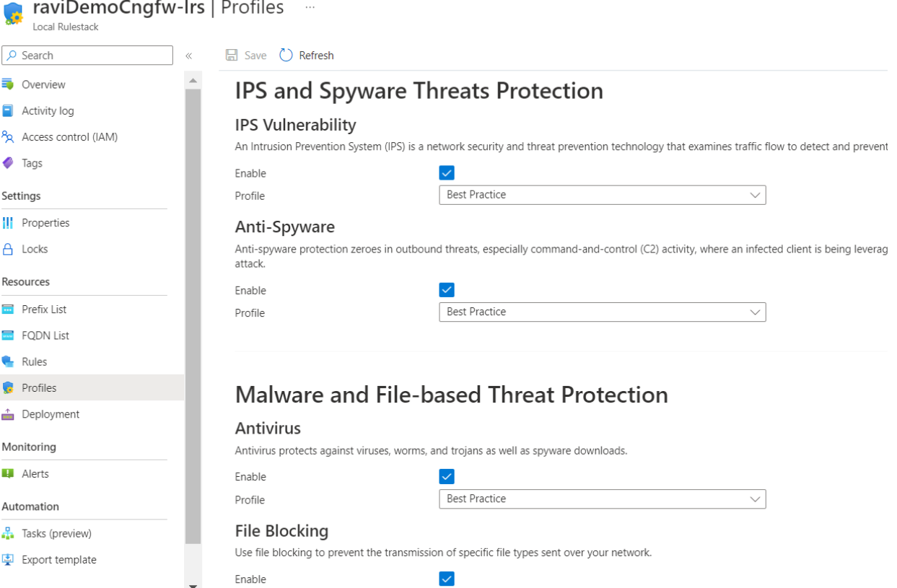Click the Locks padlock icon
Screen dimensions: 897x588
8,249
